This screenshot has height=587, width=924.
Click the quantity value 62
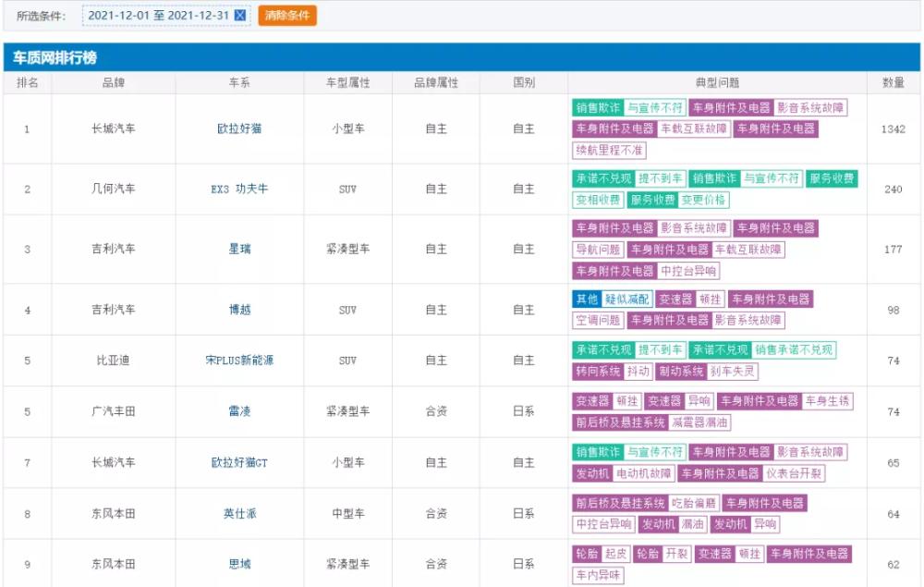pyautogui.click(x=893, y=565)
